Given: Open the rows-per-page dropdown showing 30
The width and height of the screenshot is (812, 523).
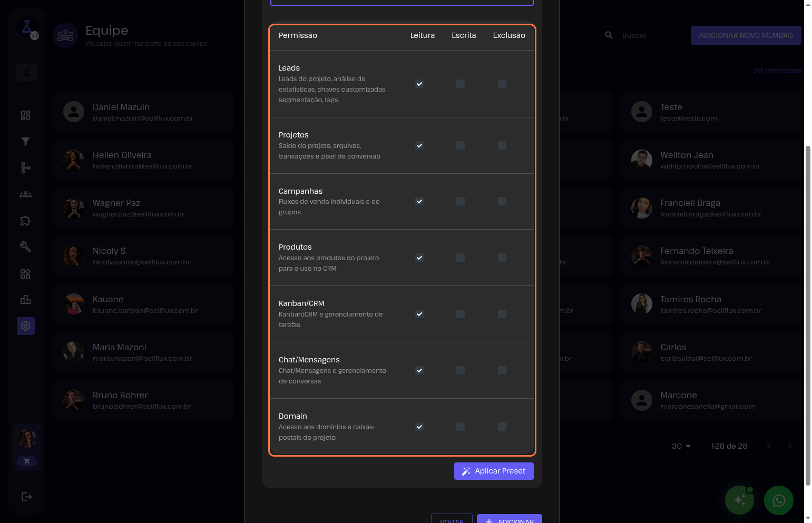Looking at the screenshot, I should (681, 446).
